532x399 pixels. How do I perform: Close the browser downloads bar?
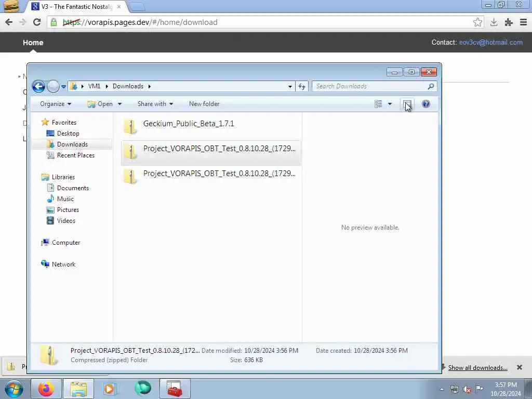click(519, 367)
